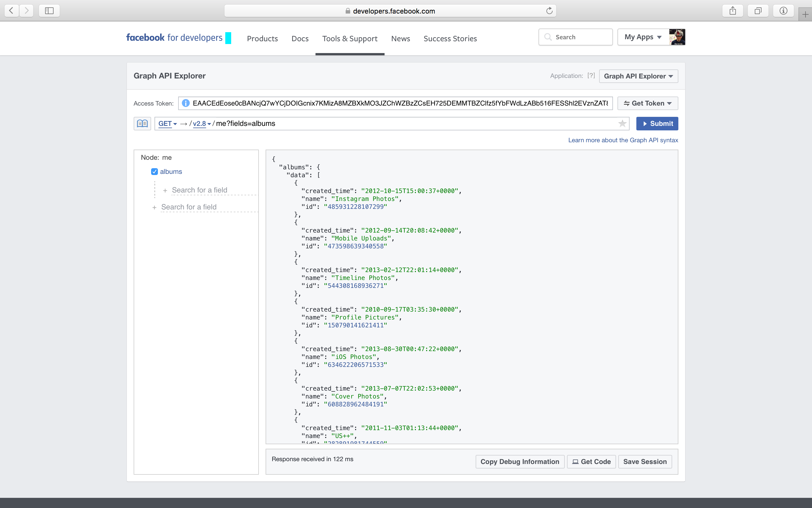Screen dimensions: 812x508
Task: Show all tabs overview icon
Action: click(758, 11)
